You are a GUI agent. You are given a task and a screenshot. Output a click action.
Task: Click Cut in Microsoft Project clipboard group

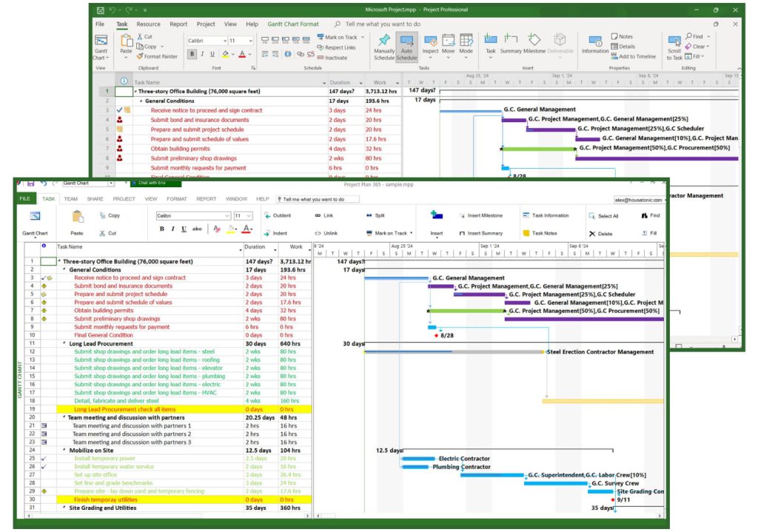[144, 37]
